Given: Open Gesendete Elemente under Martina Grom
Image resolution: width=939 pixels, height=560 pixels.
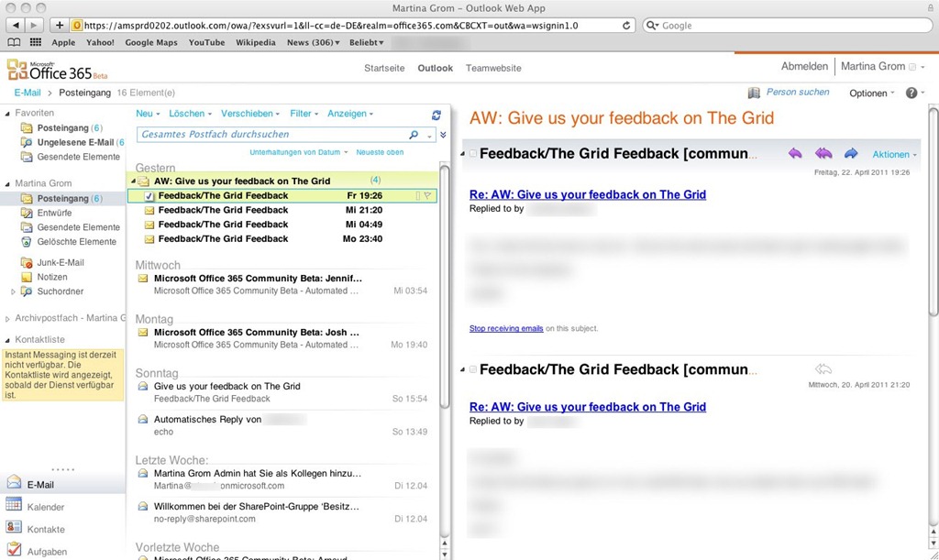Looking at the screenshot, I should [79, 227].
